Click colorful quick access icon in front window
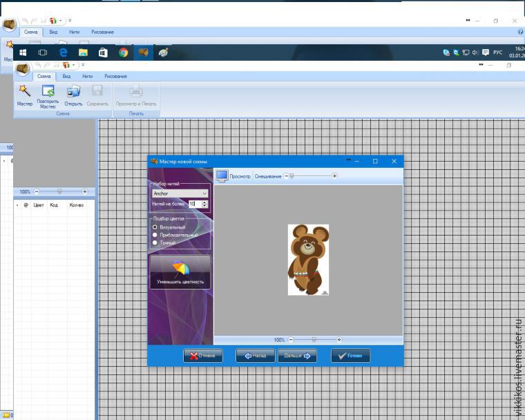Image resolution: width=525 pixels, height=420 pixels. pos(66,65)
